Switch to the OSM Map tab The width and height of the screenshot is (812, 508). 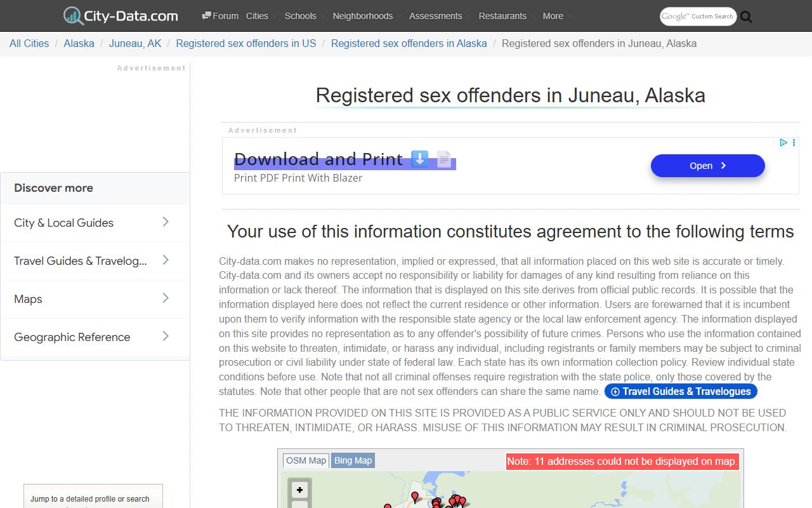(306, 460)
